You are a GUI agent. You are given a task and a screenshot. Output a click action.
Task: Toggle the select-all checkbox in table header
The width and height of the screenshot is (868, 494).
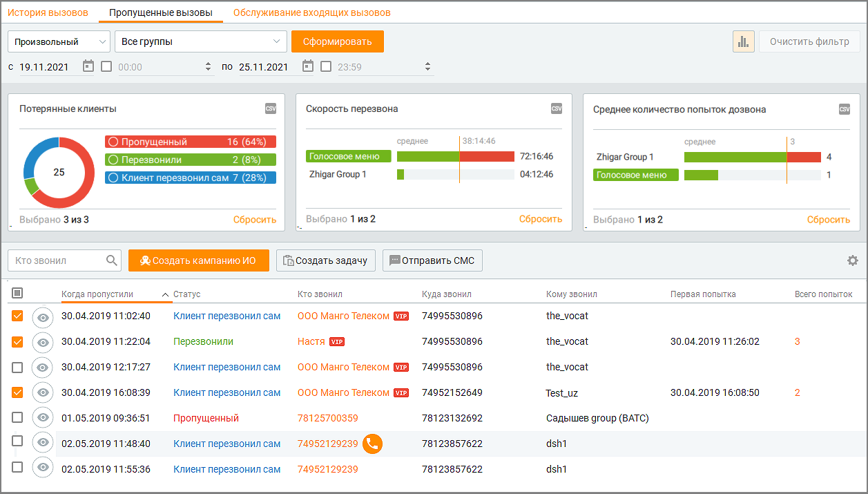coord(17,293)
